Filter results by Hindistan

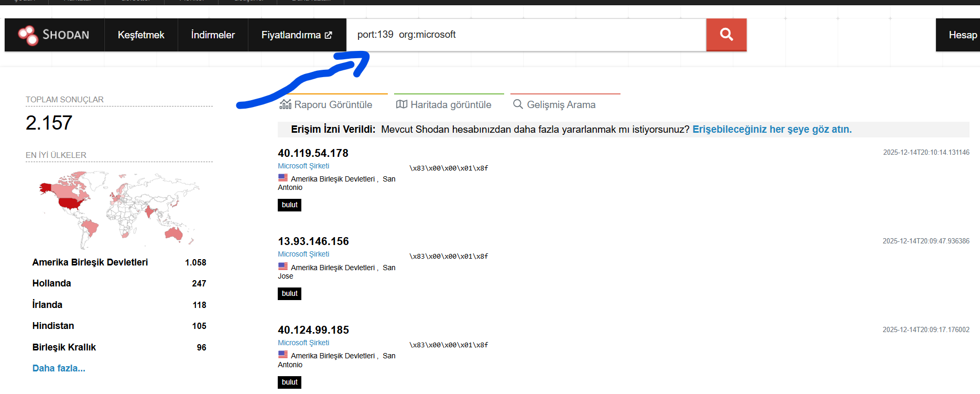coord(53,326)
